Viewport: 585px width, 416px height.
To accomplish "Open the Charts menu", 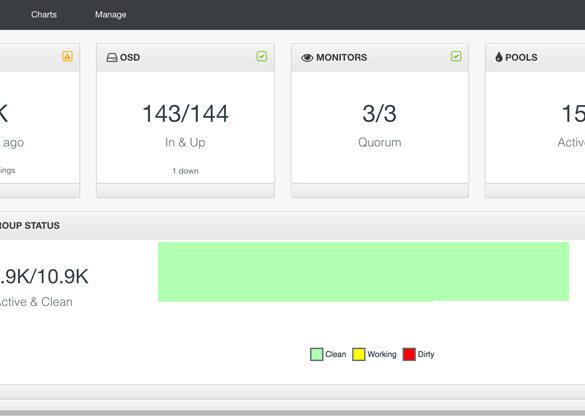I will tap(44, 15).
